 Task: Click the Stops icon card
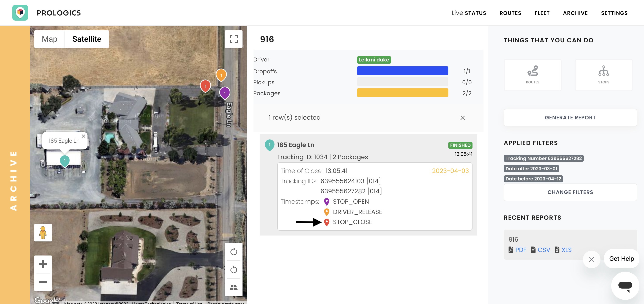[603, 75]
